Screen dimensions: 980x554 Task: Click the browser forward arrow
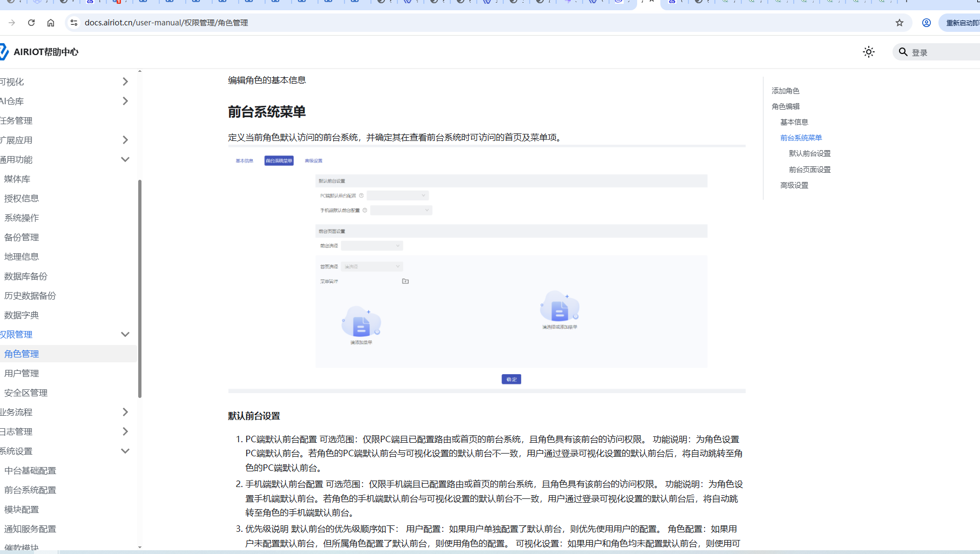[12, 23]
